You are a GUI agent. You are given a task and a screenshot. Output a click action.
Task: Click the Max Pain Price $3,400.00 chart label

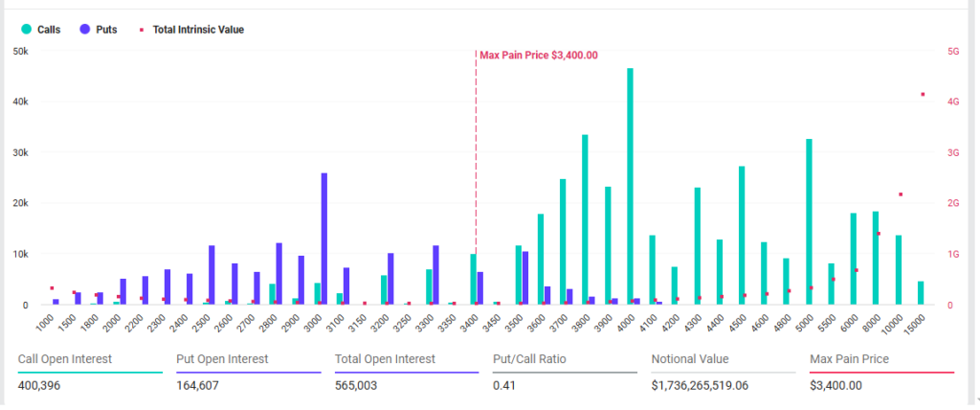[x=538, y=56]
